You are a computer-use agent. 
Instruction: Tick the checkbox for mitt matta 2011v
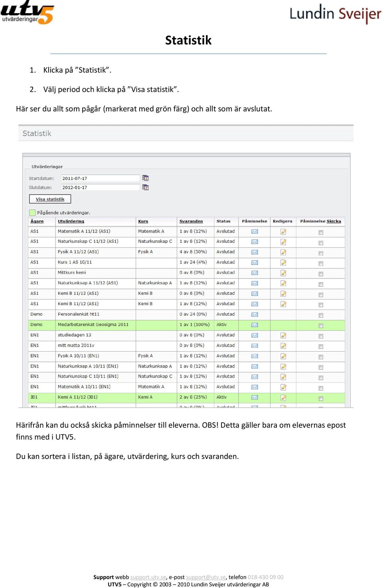(321, 347)
